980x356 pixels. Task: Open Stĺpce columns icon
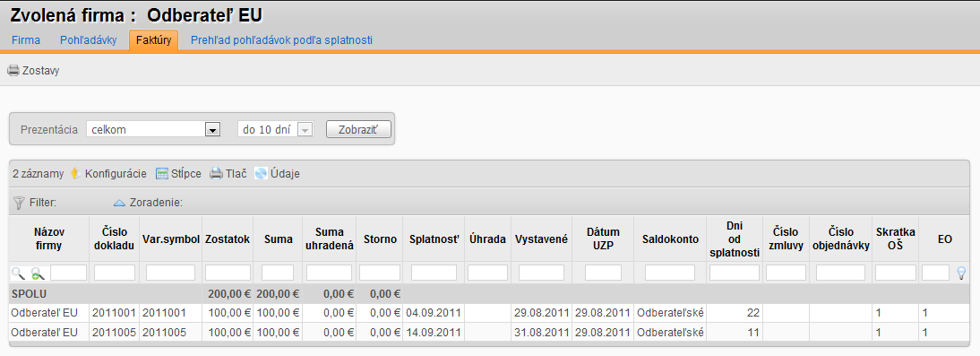(162, 173)
